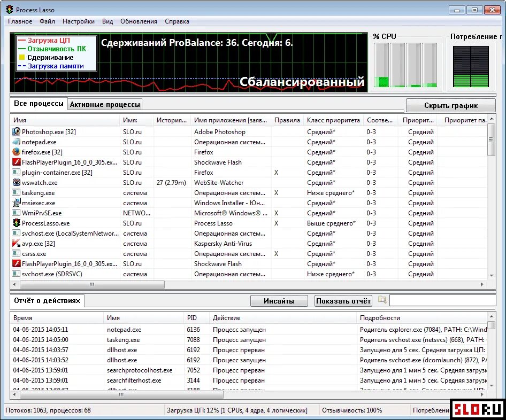The height and width of the screenshot is (420, 506).
Task: Click the svchost.exe (SDRSVC) icon
Action: coord(16,274)
